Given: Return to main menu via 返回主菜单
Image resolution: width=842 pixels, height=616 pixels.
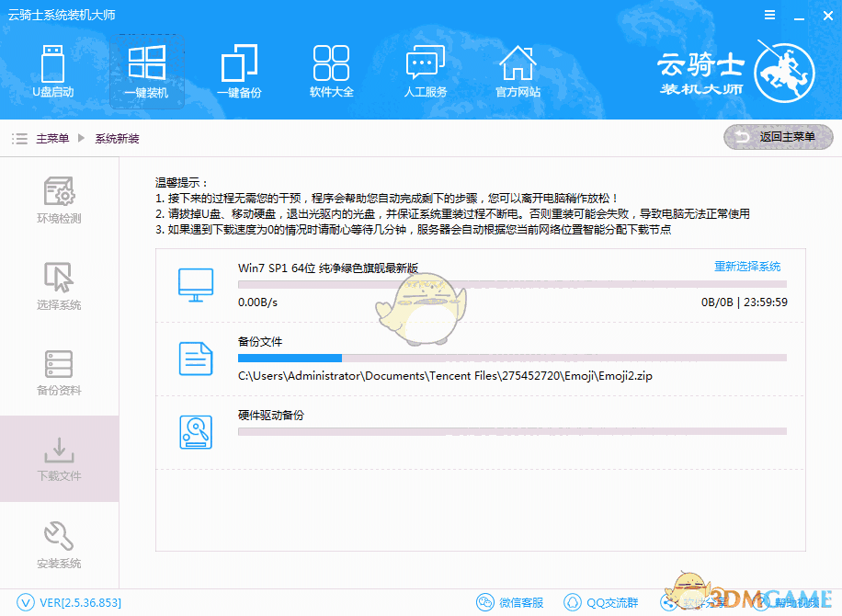Looking at the screenshot, I should click(778, 136).
